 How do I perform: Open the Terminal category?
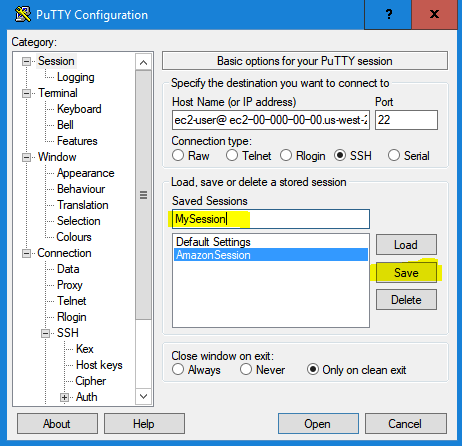coord(58,93)
